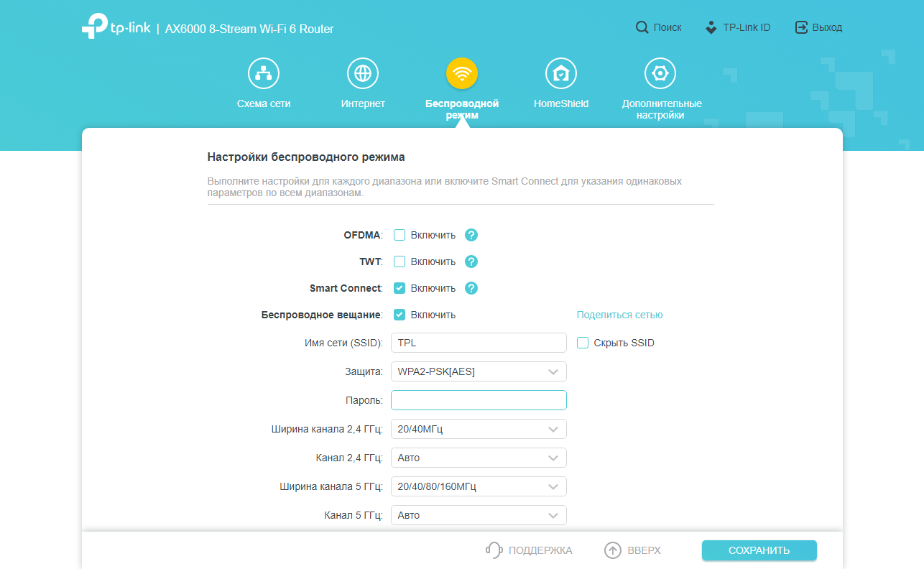Open the Канал 2,4 ГГц dropdown
The height and width of the screenshot is (569, 924).
pyautogui.click(x=479, y=458)
